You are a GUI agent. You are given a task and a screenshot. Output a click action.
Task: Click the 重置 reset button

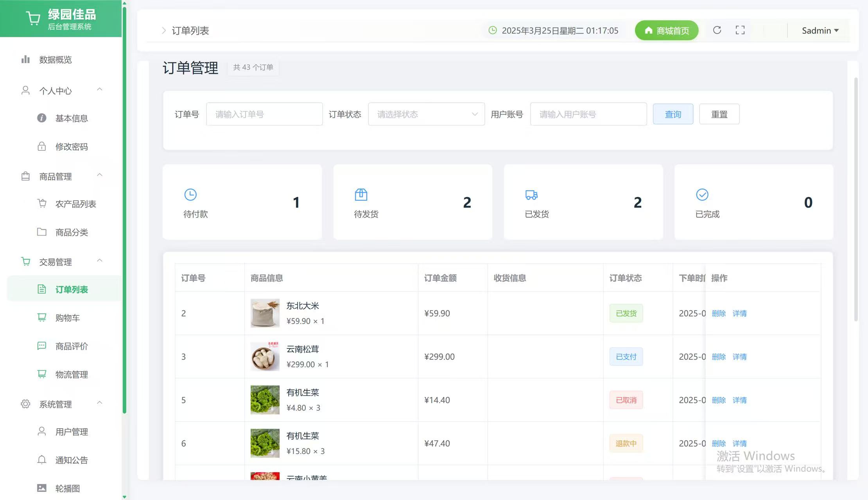pos(719,114)
